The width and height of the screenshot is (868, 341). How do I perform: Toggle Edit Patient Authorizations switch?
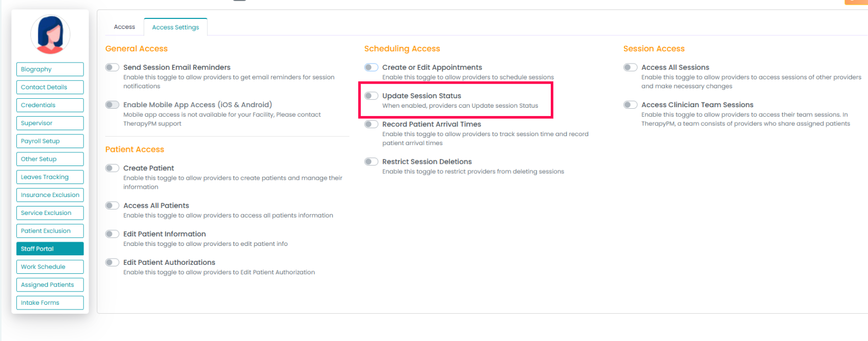coord(112,262)
